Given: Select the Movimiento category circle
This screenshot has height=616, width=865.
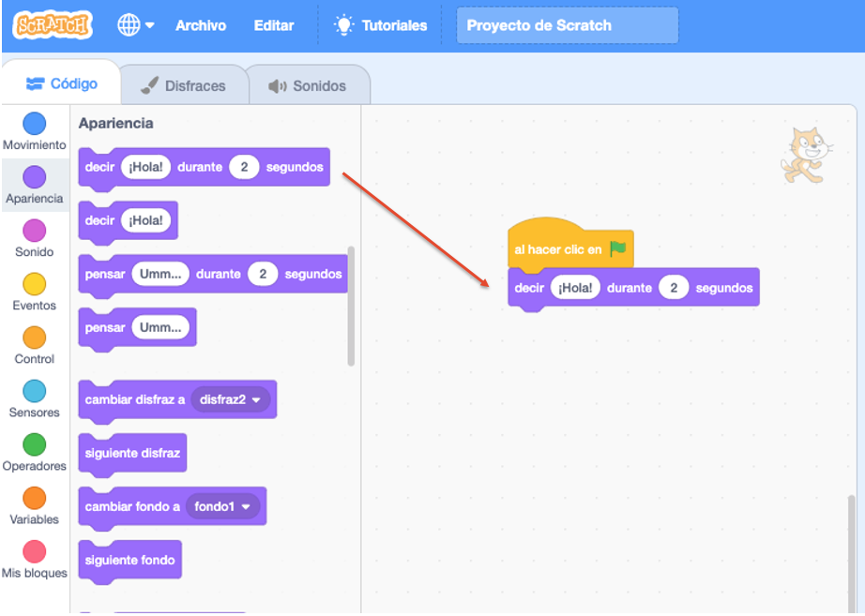Looking at the screenshot, I should coord(34,124).
